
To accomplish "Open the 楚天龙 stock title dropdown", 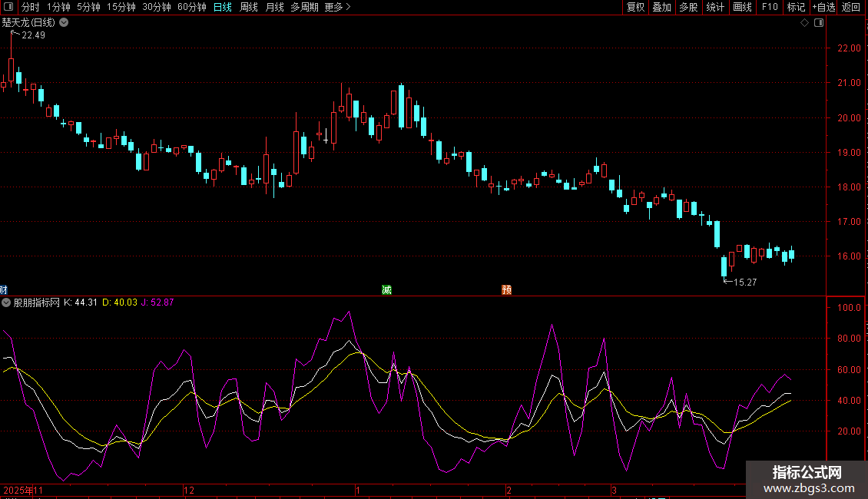I will [64, 23].
